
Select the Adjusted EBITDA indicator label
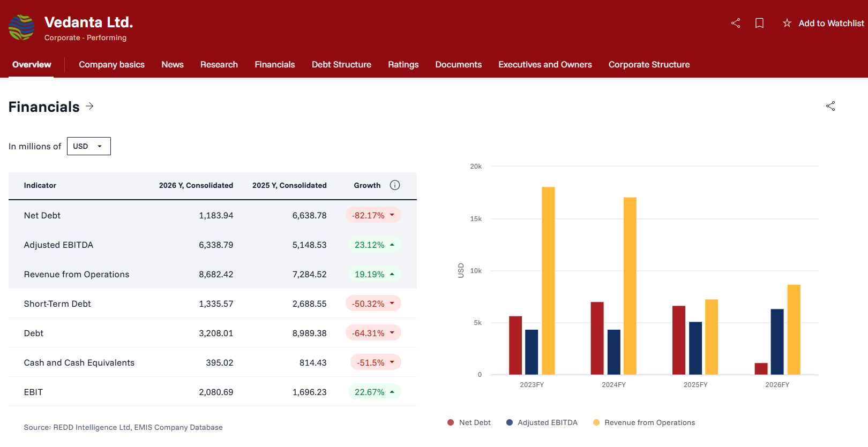click(58, 245)
